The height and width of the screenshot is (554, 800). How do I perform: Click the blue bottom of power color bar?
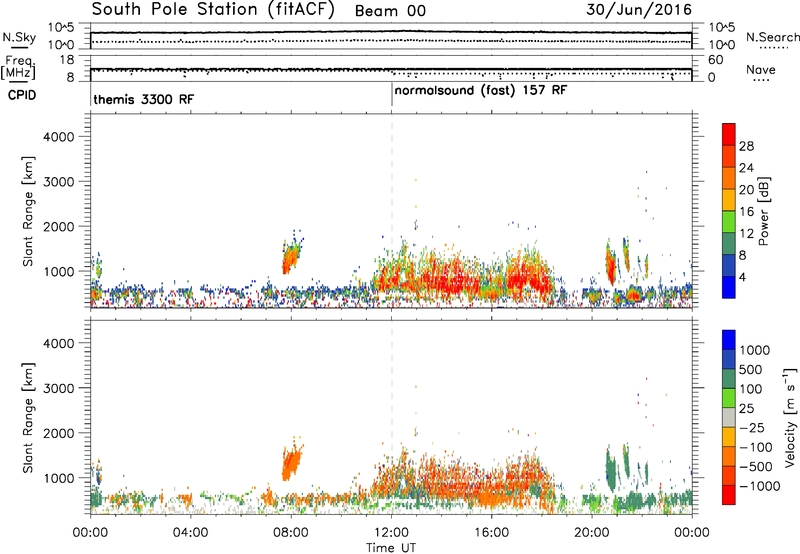pyautogui.click(x=729, y=287)
